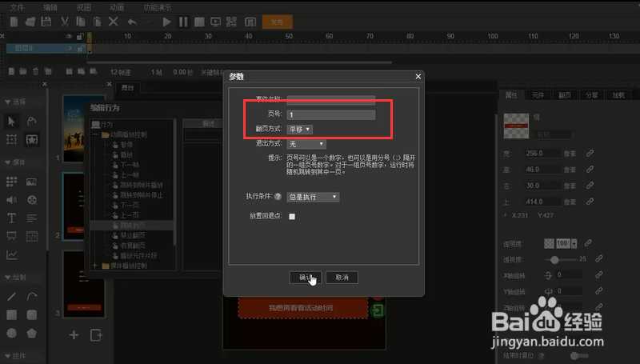Select the rounded rectangle drawing tool
Viewport: 640px width, 364px height.
pyautogui.click(x=31, y=314)
